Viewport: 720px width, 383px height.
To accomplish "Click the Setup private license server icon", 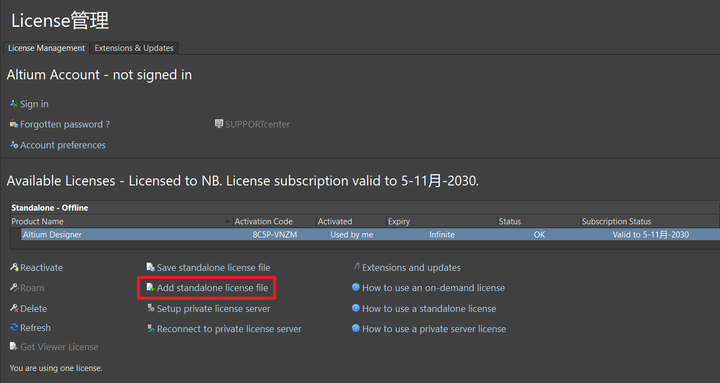I will (151, 308).
